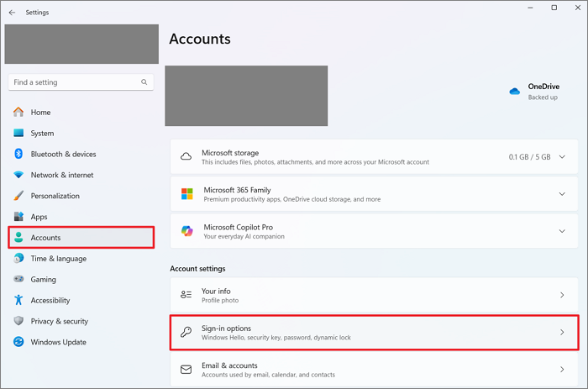Click the OneDrive cloud icon
The image size is (588, 389).
tap(515, 92)
